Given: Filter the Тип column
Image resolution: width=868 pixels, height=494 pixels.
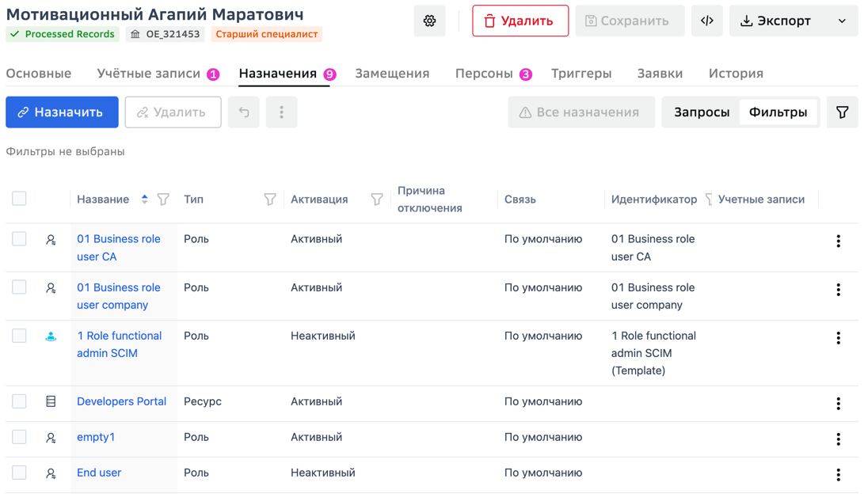Looking at the screenshot, I should [270, 199].
